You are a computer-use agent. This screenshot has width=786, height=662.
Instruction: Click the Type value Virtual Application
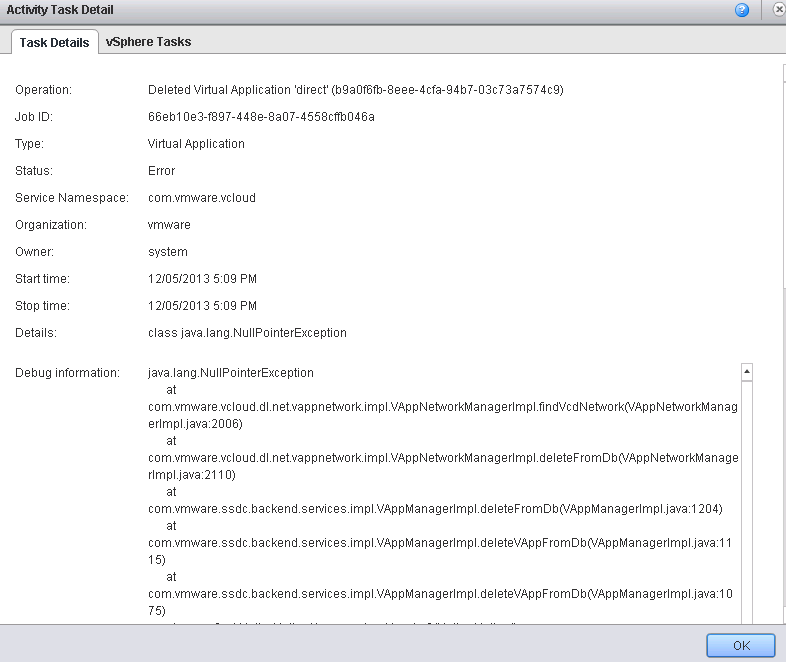point(195,144)
